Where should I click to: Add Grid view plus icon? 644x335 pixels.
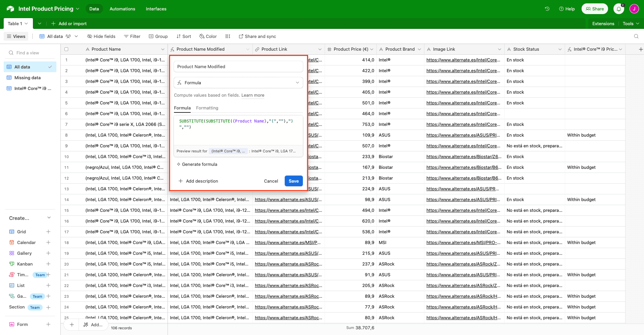[48, 232]
